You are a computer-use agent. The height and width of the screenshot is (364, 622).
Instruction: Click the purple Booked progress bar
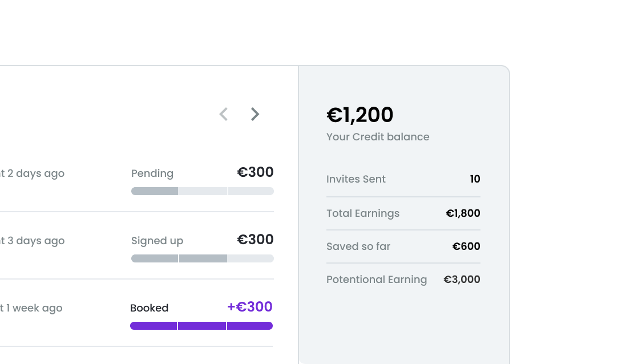pyautogui.click(x=201, y=326)
